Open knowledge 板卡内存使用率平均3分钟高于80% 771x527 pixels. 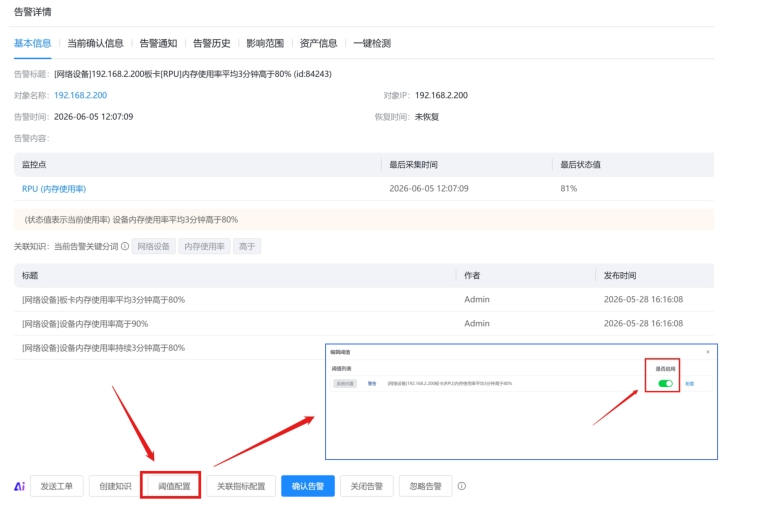point(103,299)
